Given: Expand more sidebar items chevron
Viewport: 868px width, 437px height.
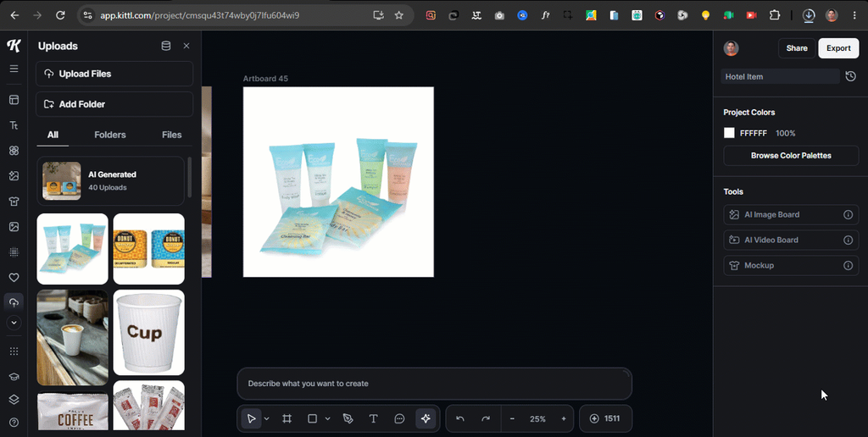Looking at the screenshot, I should (x=14, y=323).
